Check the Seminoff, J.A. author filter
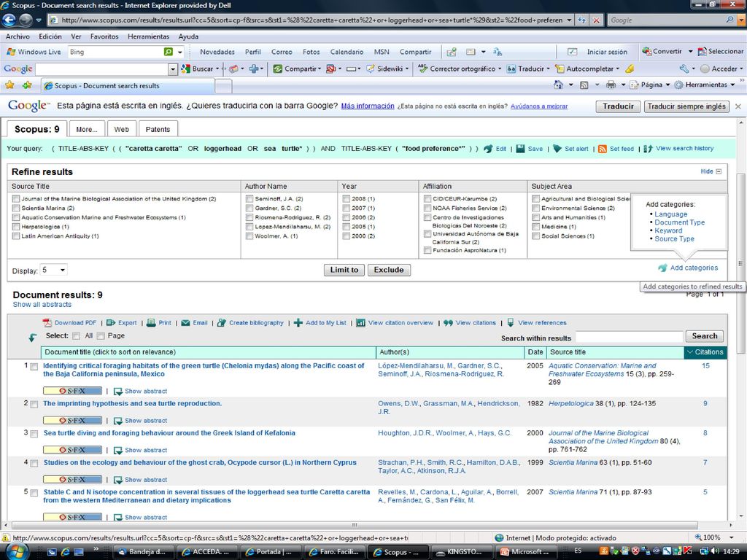The image size is (747, 560). (x=249, y=198)
